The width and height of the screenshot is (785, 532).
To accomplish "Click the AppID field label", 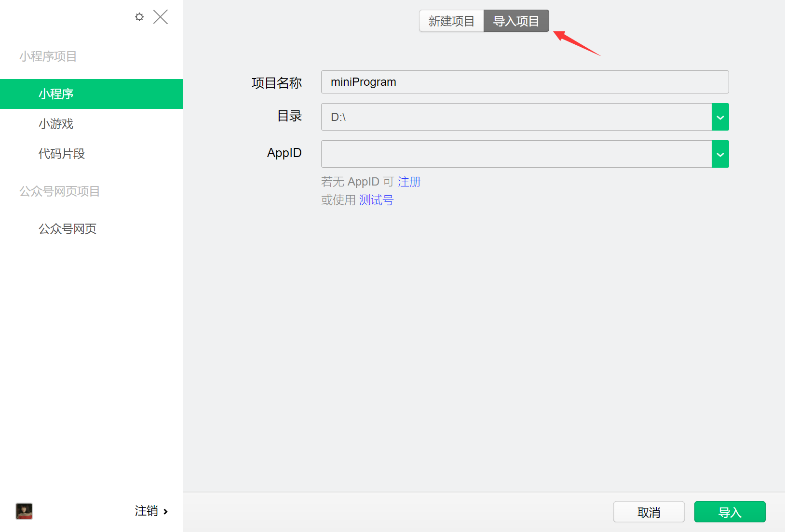I will tap(284, 153).
